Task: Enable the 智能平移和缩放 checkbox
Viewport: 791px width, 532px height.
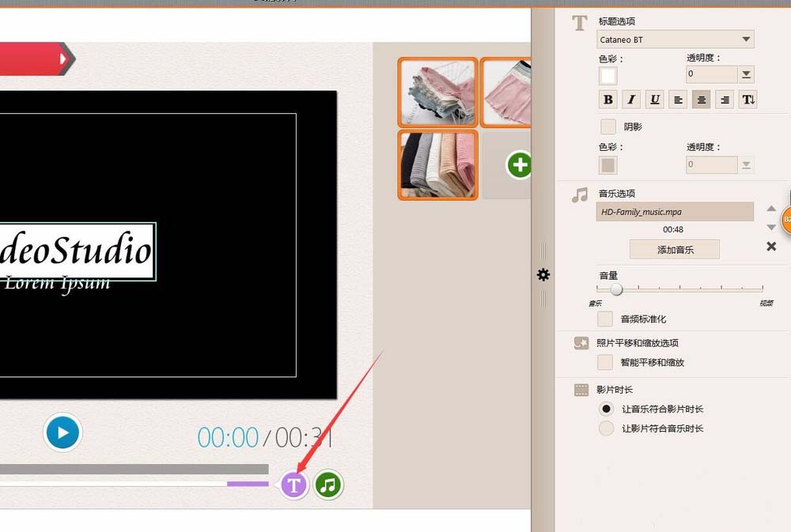Action: pos(605,362)
